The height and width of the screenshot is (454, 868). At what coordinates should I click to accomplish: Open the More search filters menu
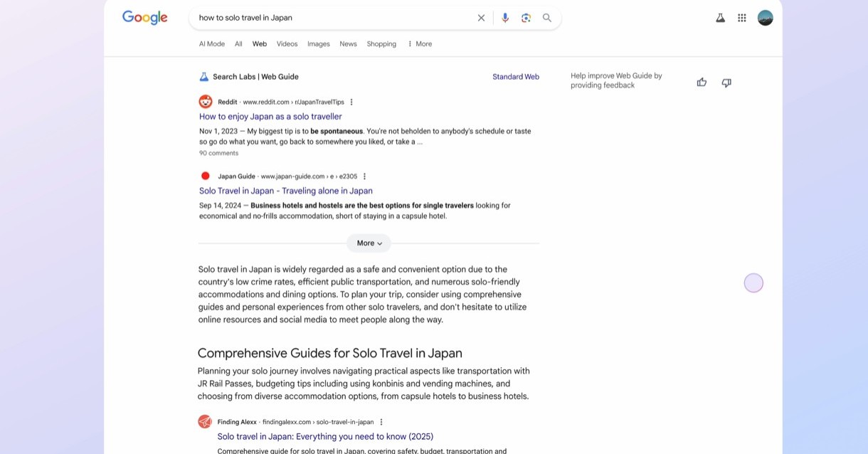(x=420, y=44)
